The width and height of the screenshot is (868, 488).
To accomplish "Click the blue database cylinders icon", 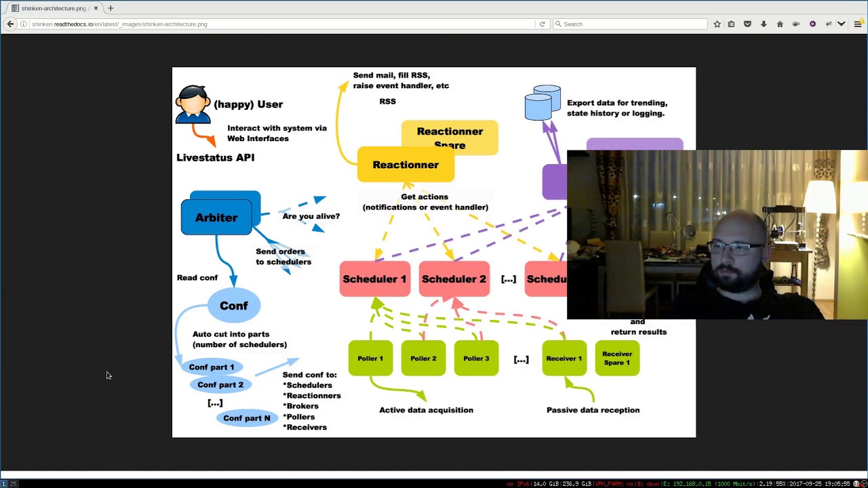I will coord(542,102).
